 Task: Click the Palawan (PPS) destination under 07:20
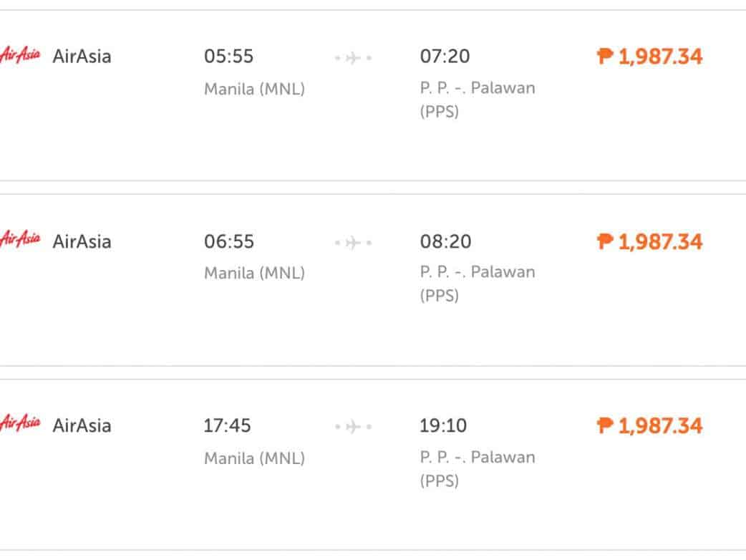478,100
